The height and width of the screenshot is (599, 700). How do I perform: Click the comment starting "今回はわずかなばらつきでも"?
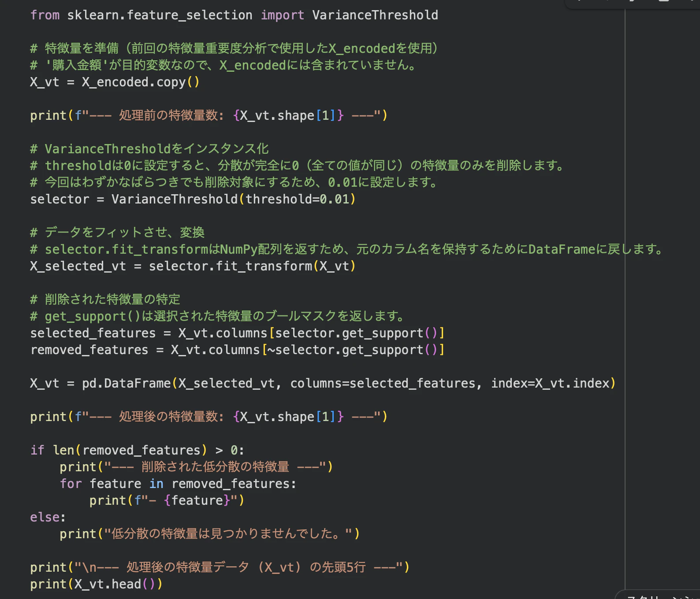[234, 182]
